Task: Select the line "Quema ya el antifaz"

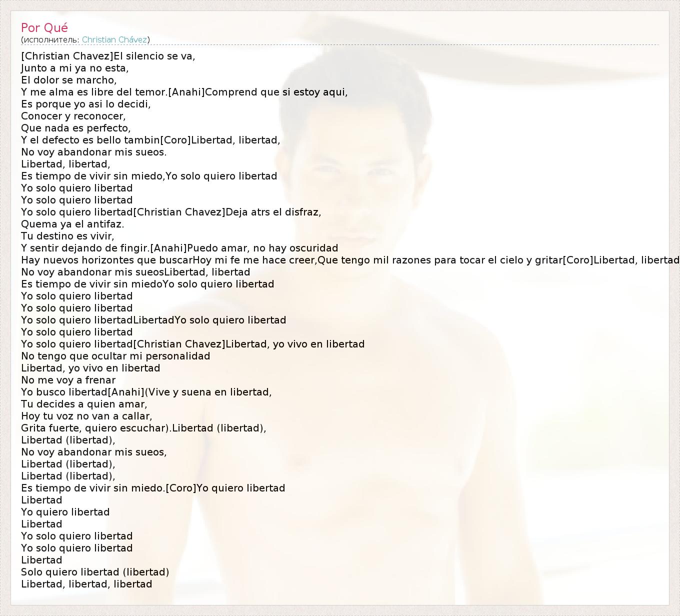Action: pos(72,224)
